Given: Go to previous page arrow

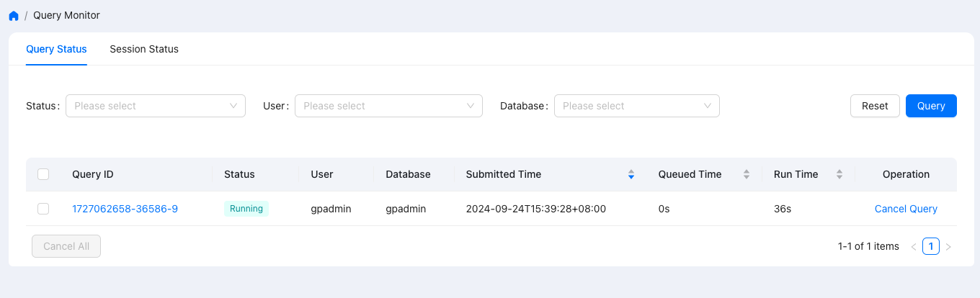Looking at the screenshot, I should [x=914, y=247].
